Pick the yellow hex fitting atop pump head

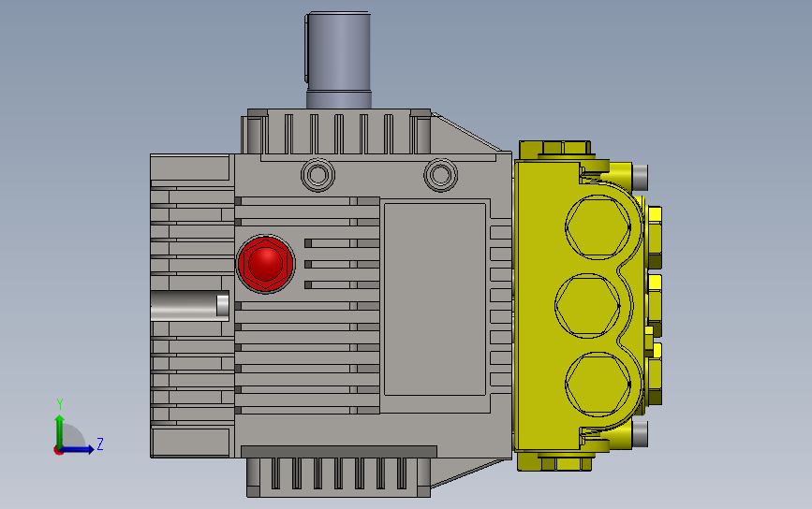[555, 150]
